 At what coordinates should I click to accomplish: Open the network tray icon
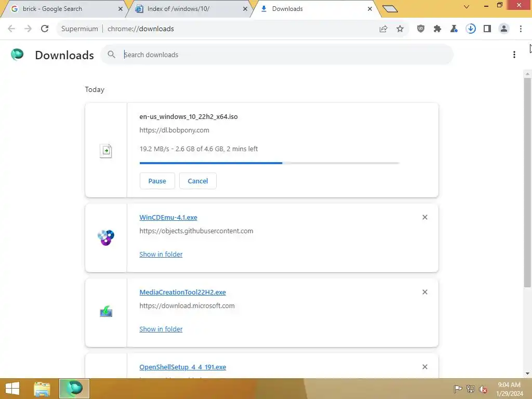coord(471,389)
